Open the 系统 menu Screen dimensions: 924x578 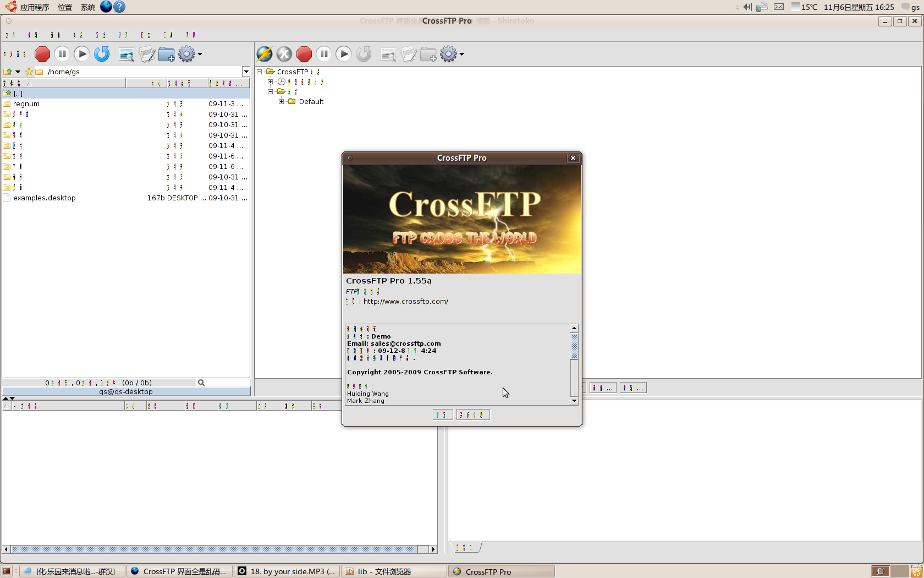click(x=88, y=7)
